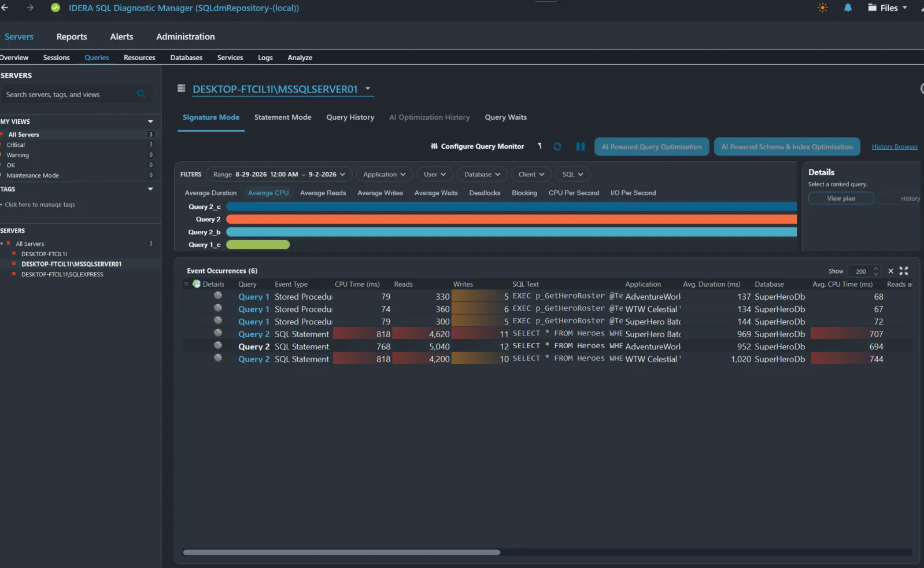
Task: Go forward with the right arrow
Action: tap(30, 8)
